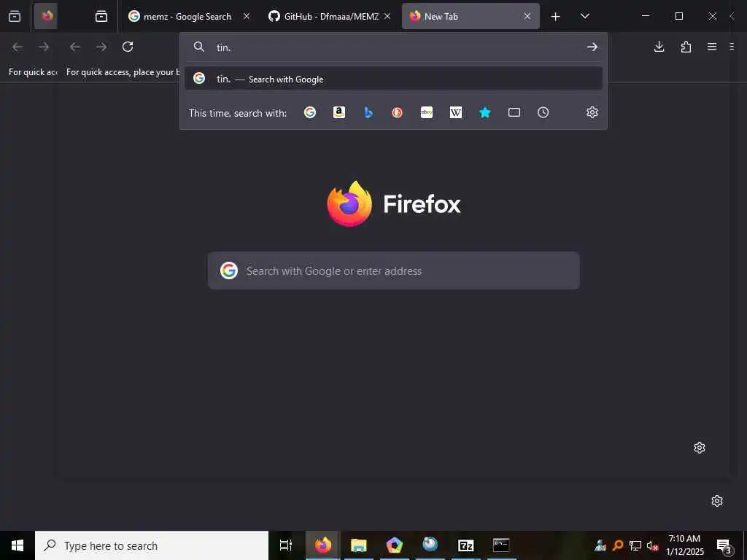Click the Go arrow in the address bar
Image resolution: width=747 pixels, height=560 pixels.
click(x=592, y=47)
